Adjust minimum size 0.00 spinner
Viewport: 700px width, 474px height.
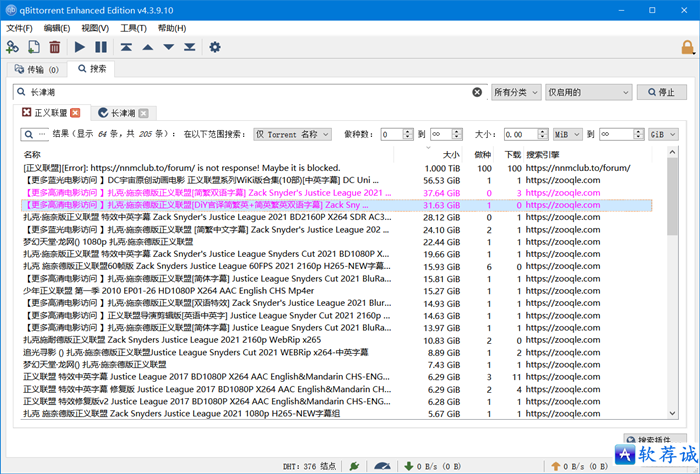point(542,134)
